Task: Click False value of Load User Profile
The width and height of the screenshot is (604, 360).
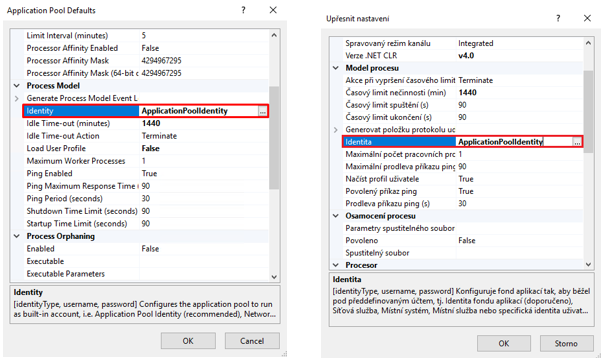Action: [151, 148]
